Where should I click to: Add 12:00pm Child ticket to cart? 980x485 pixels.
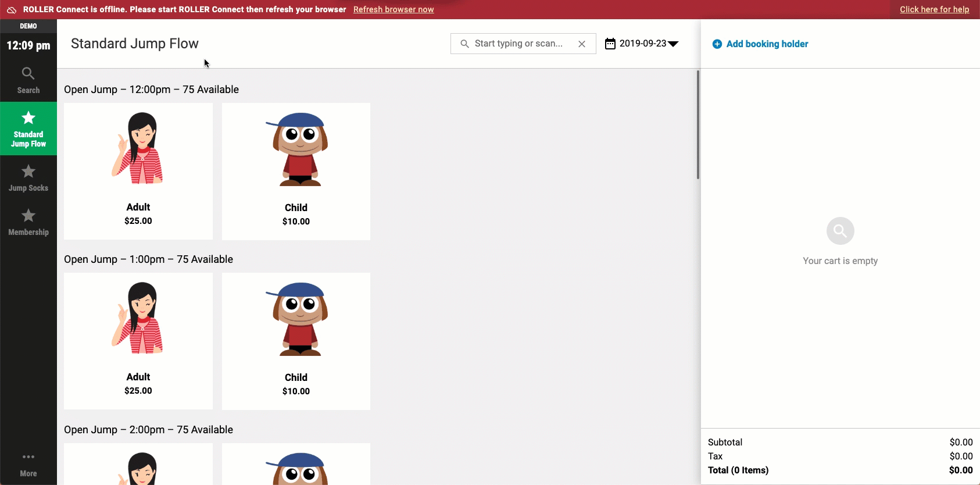[296, 171]
